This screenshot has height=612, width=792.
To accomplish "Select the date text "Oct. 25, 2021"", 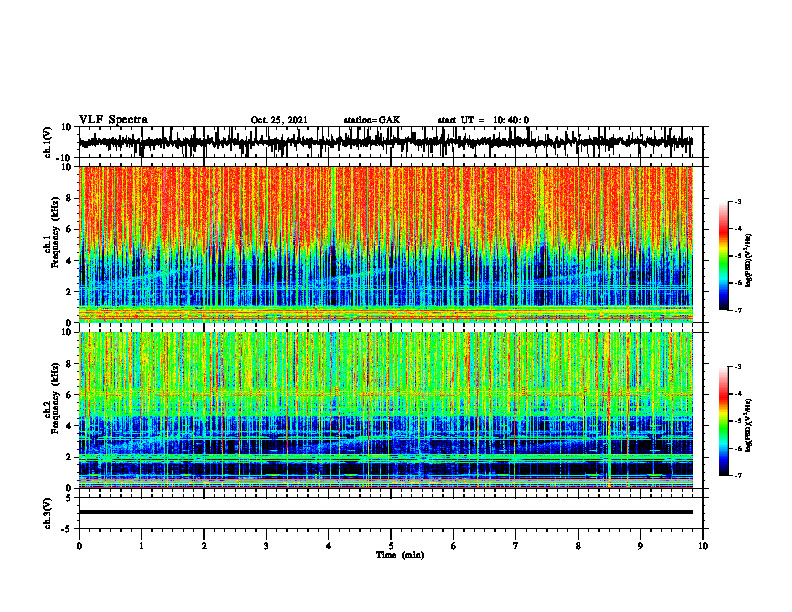I will point(279,120).
